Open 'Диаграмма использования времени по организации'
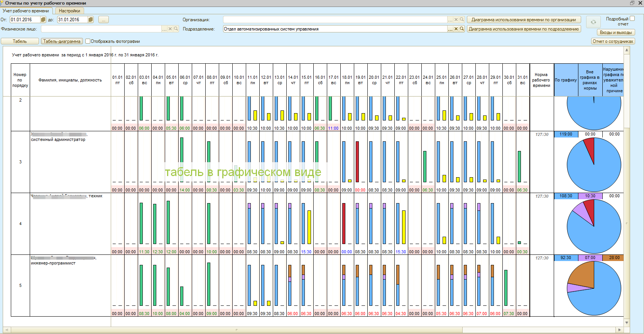The width and height of the screenshot is (644, 334). (524, 20)
